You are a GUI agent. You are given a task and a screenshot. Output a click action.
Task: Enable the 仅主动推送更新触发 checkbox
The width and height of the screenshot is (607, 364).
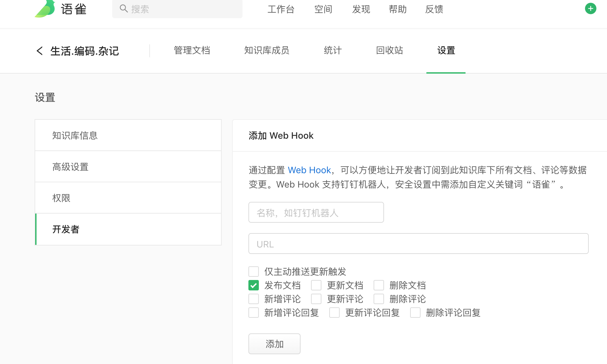click(x=253, y=271)
